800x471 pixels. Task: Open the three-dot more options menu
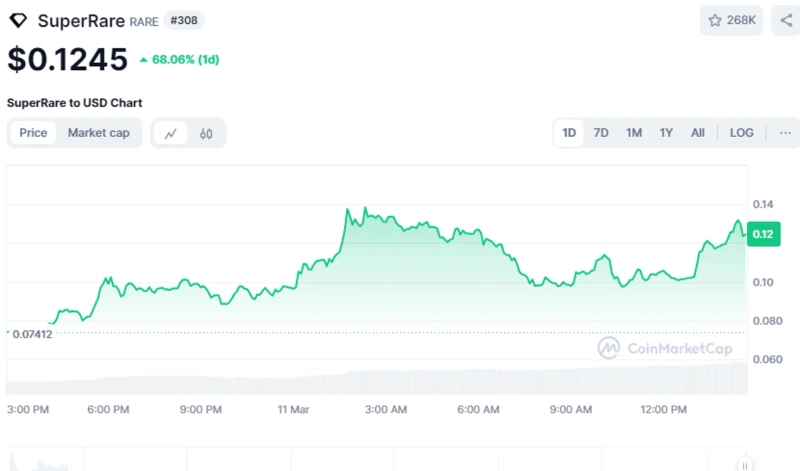click(785, 133)
